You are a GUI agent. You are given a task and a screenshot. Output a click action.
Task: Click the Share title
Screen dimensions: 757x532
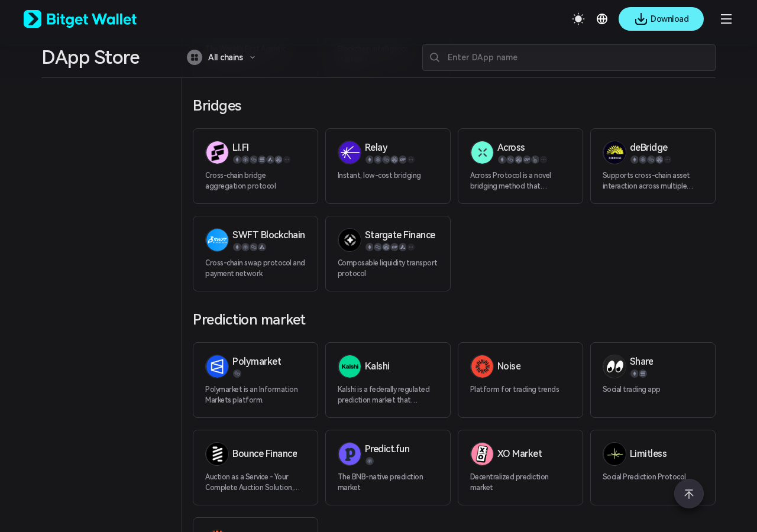pyautogui.click(x=642, y=361)
